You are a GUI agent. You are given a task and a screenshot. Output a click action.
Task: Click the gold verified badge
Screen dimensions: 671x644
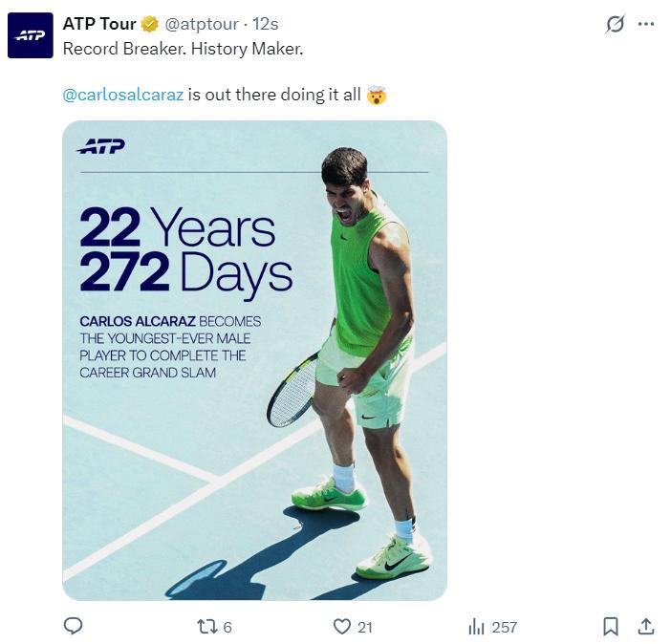(x=150, y=24)
